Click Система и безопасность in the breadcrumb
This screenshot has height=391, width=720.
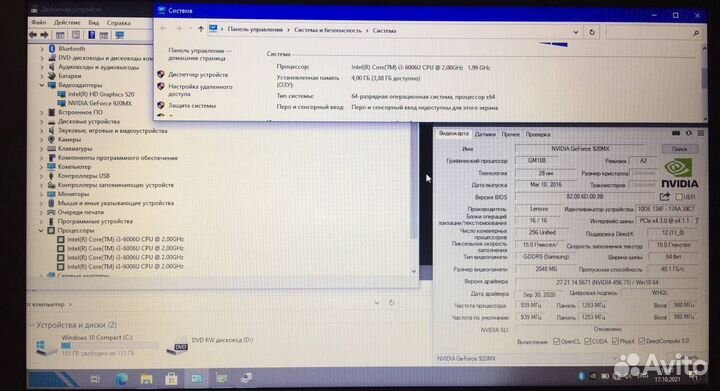pos(328,30)
